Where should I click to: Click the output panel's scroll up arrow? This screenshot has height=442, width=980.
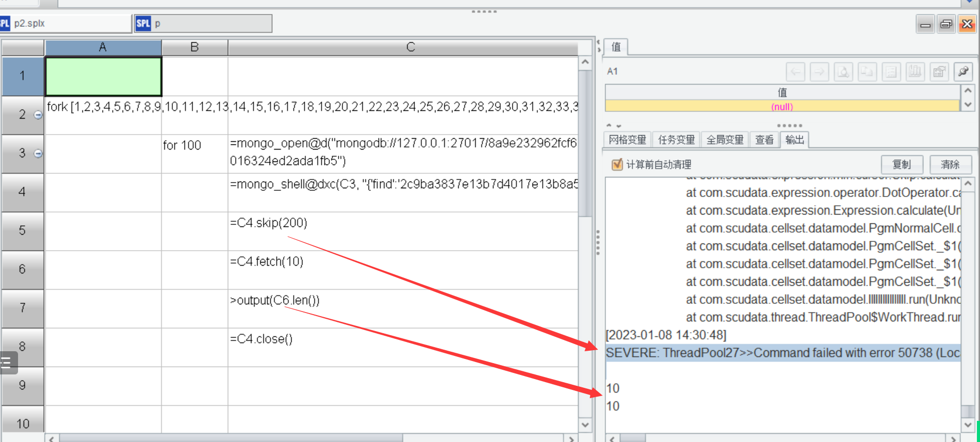pyautogui.click(x=968, y=184)
